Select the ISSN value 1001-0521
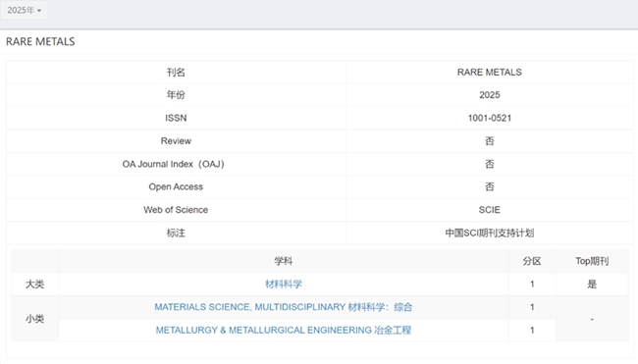 [490, 119]
